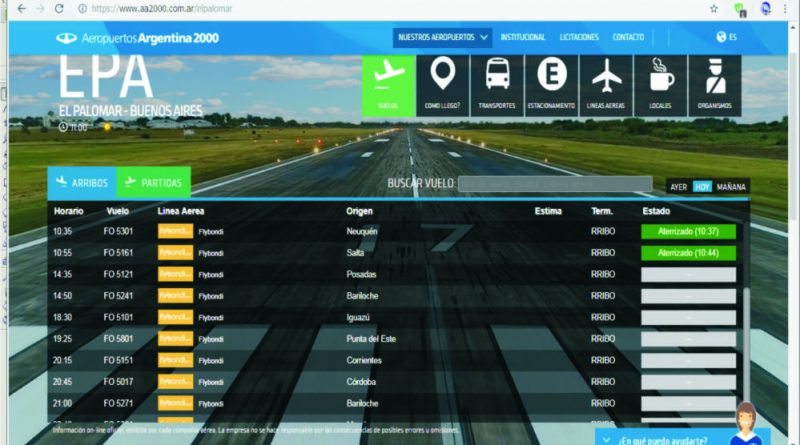800x445 pixels.
Task: Click flight number FO 5161
Action: [x=118, y=253]
